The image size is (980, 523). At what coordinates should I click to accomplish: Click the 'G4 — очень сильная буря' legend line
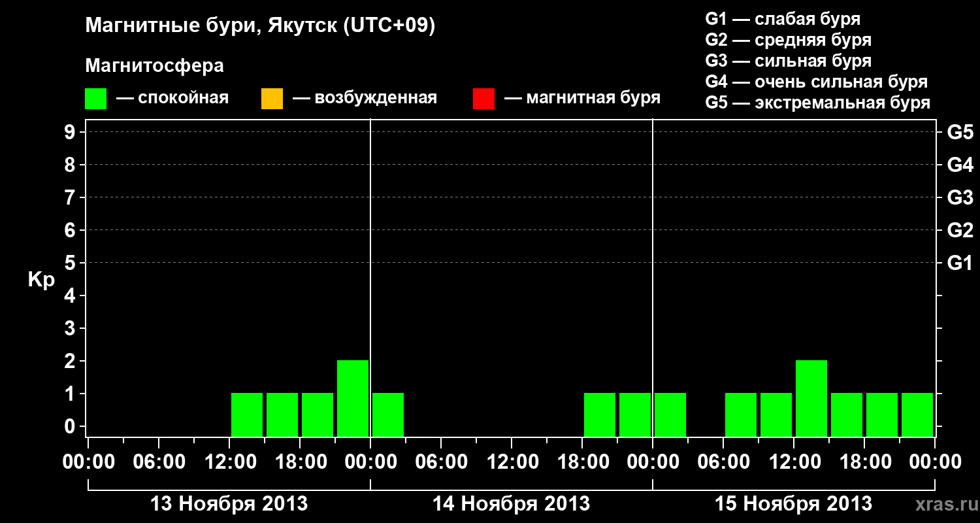click(817, 82)
